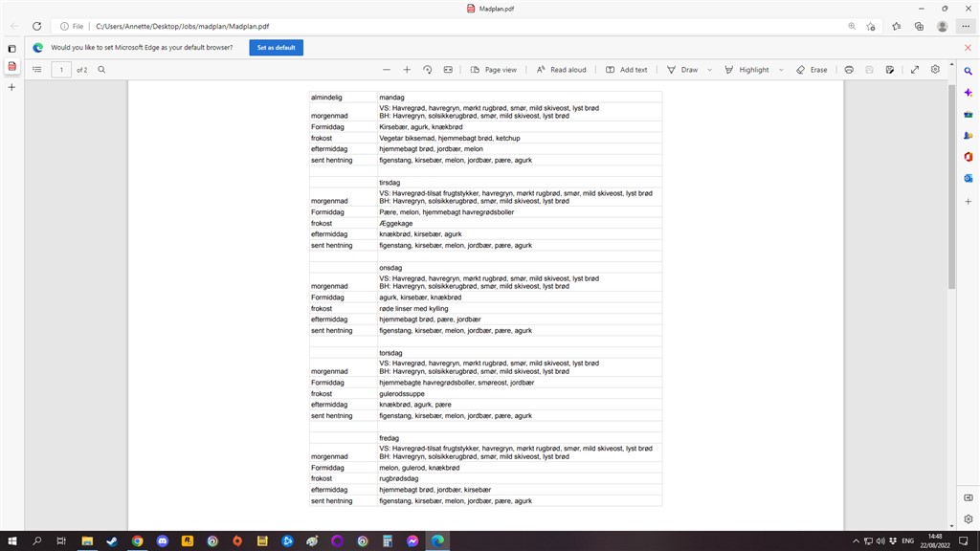Enable the Highlight tool
Screen dimensions: 980x551
click(746, 70)
